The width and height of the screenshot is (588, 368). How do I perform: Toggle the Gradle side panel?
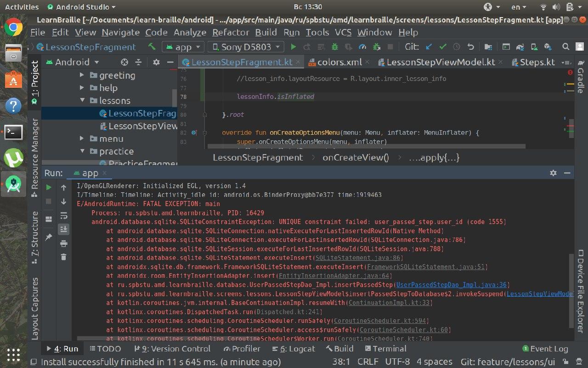click(x=581, y=76)
